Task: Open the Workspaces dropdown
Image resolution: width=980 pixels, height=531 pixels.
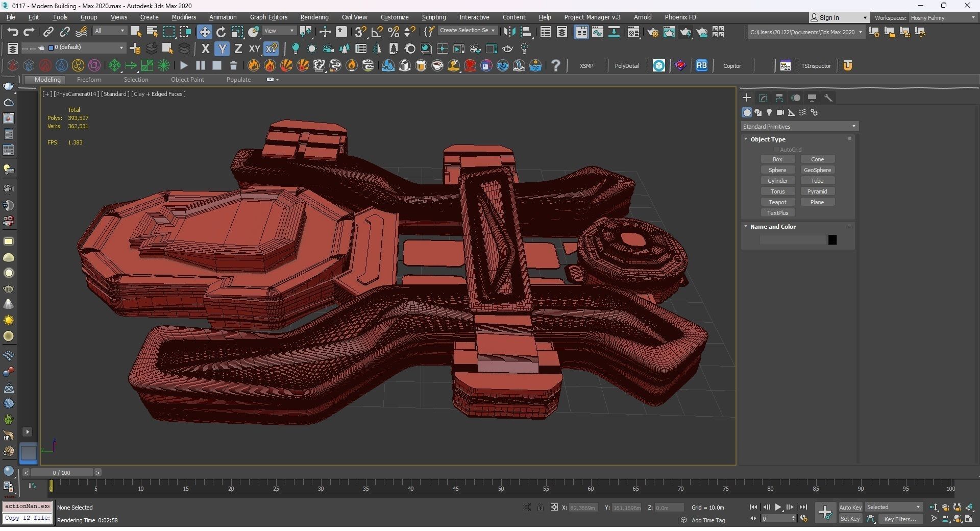Action: click(x=942, y=18)
